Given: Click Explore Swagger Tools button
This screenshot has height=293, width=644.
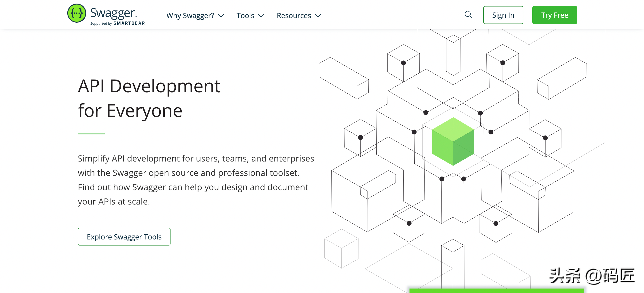Looking at the screenshot, I should pos(124,237).
